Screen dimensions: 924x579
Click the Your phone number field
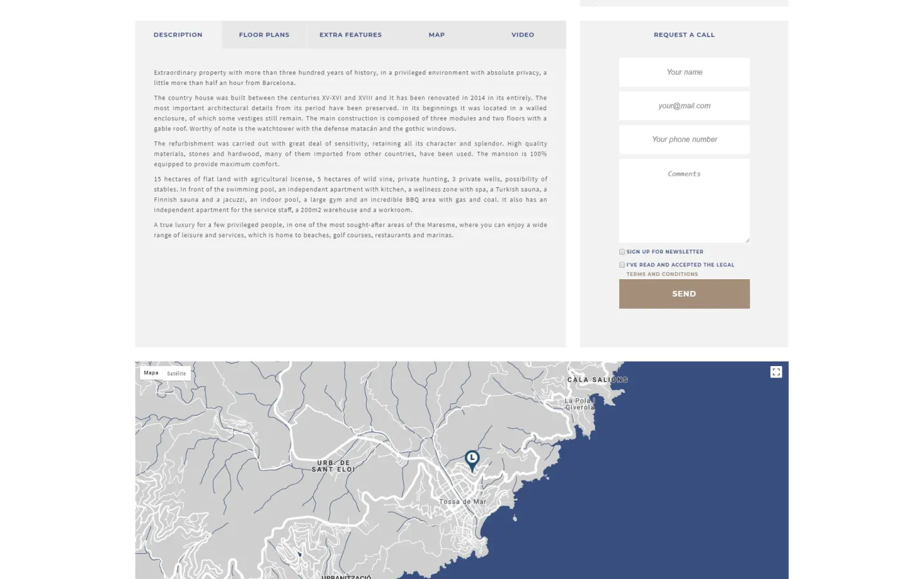[684, 140]
